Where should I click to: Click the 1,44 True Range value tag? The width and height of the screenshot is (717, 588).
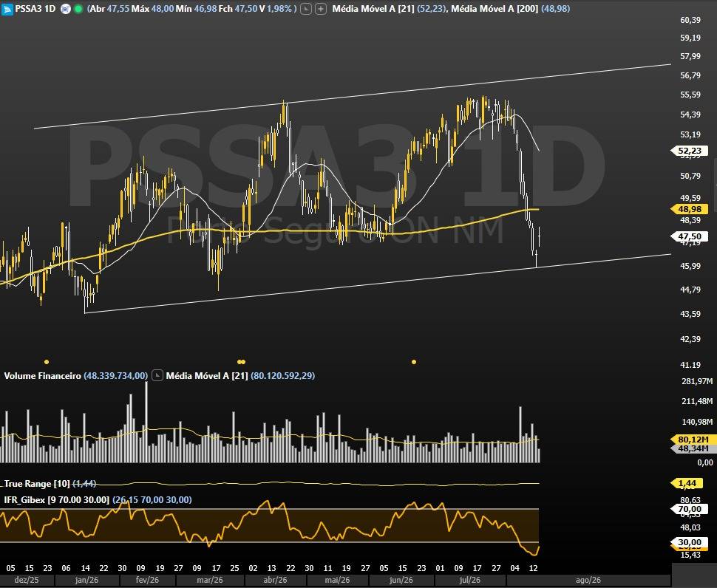(x=687, y=483)
